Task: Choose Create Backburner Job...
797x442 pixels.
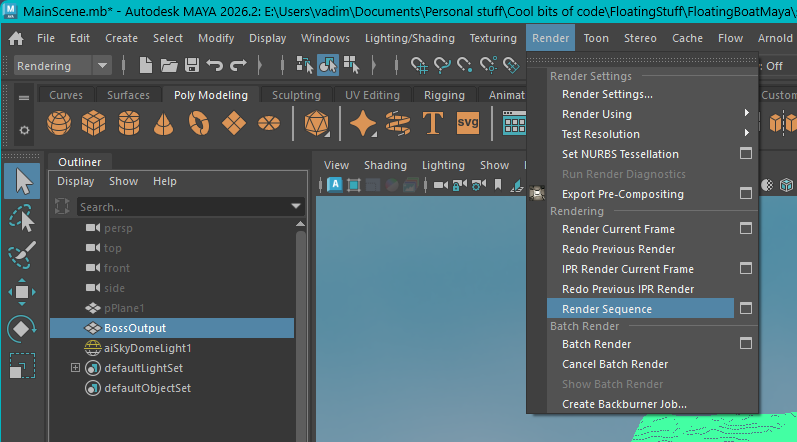Action: [x=624, y=404]
